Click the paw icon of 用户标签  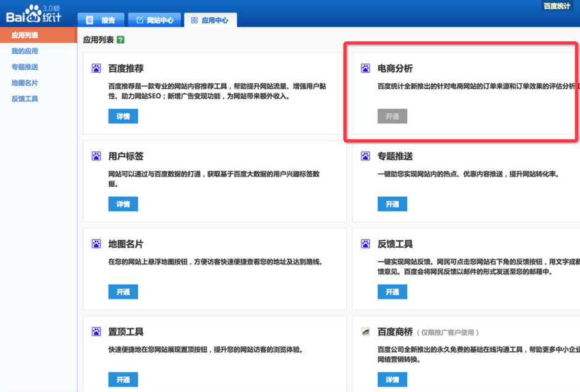coord(96,157)
